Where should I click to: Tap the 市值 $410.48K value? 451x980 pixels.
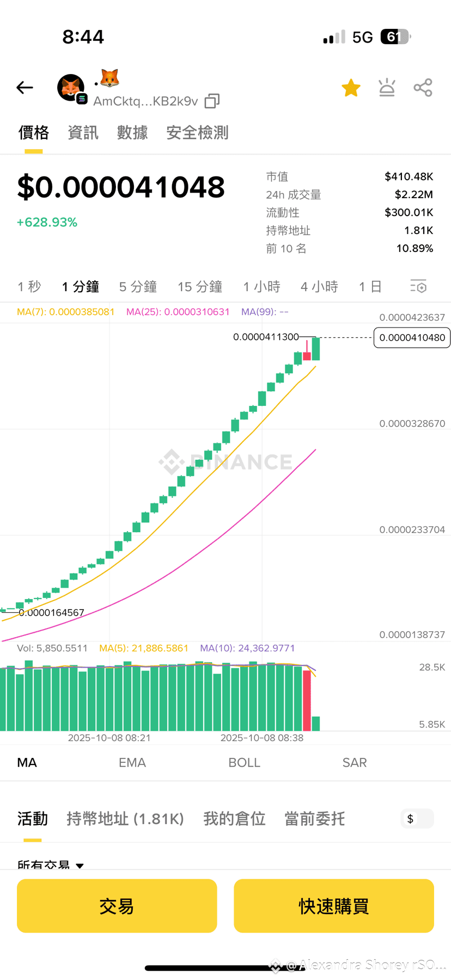pyautogui.click(x=409, y=176)
